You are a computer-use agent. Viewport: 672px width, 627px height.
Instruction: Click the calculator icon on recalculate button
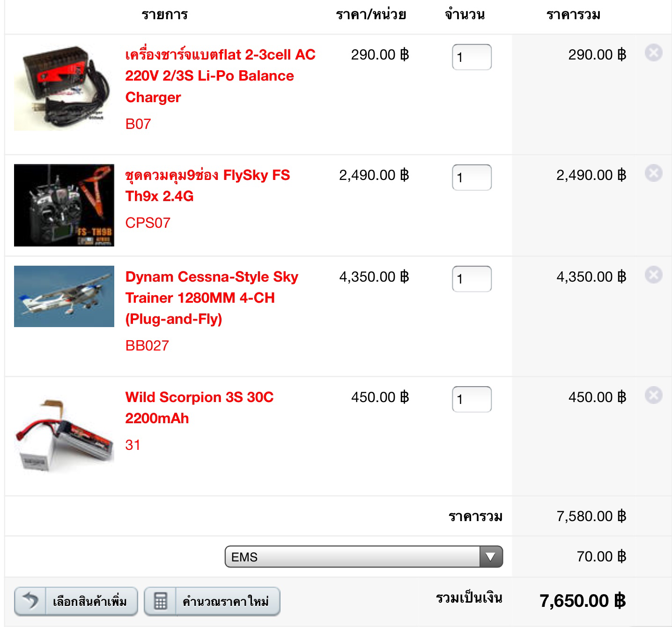tap(160, 601)
